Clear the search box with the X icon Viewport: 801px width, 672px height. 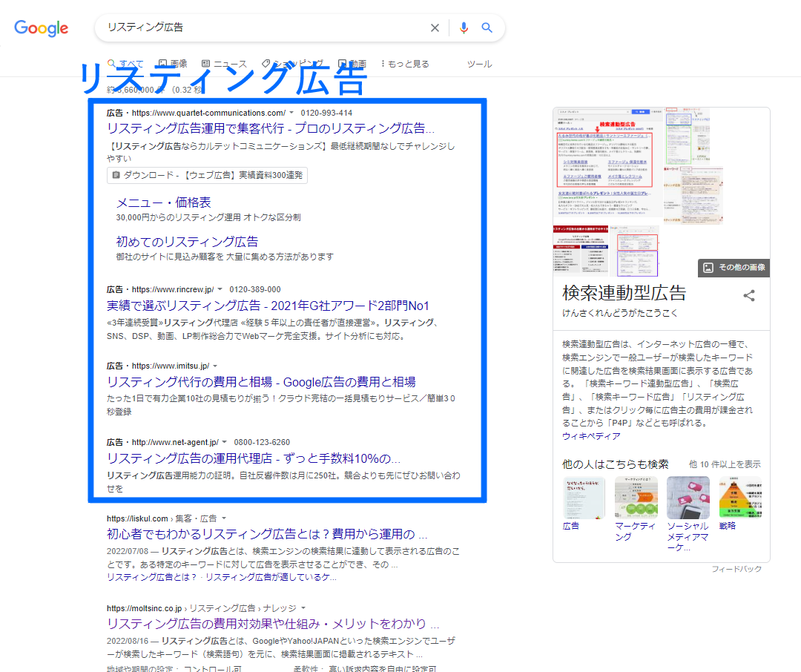(435, 27)
